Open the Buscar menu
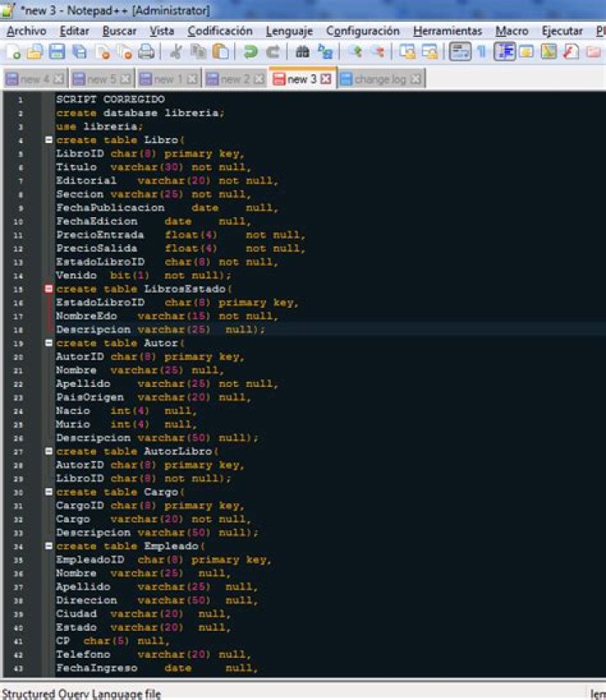Screen dimensions: 606x700 [120, 31]
